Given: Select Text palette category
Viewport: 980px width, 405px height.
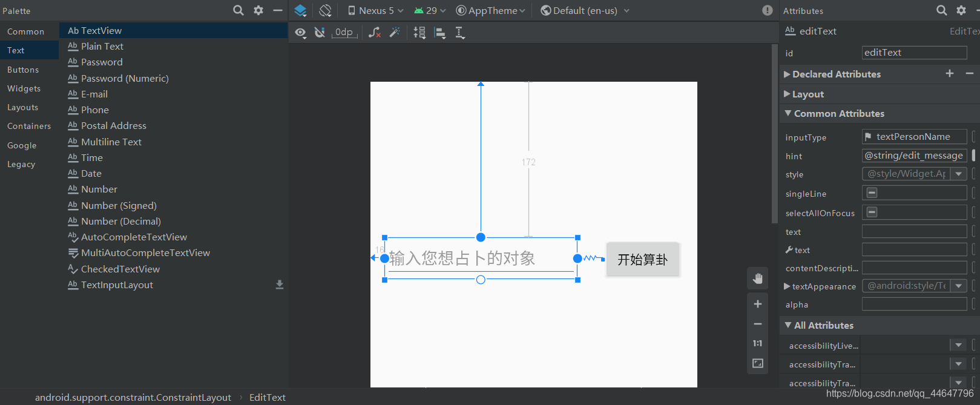Looking at the screenshot, I should tap(29, 50).
